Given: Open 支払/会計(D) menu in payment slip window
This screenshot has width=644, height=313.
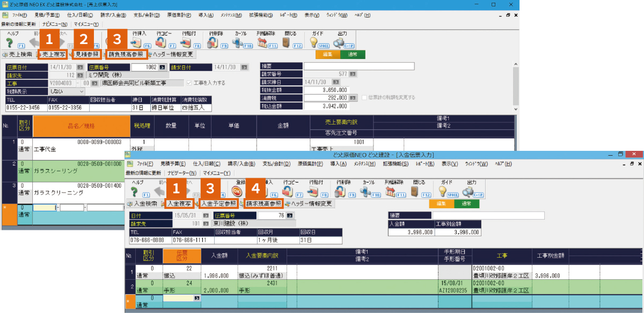Looking at the screenshot, I should (277, 164).
